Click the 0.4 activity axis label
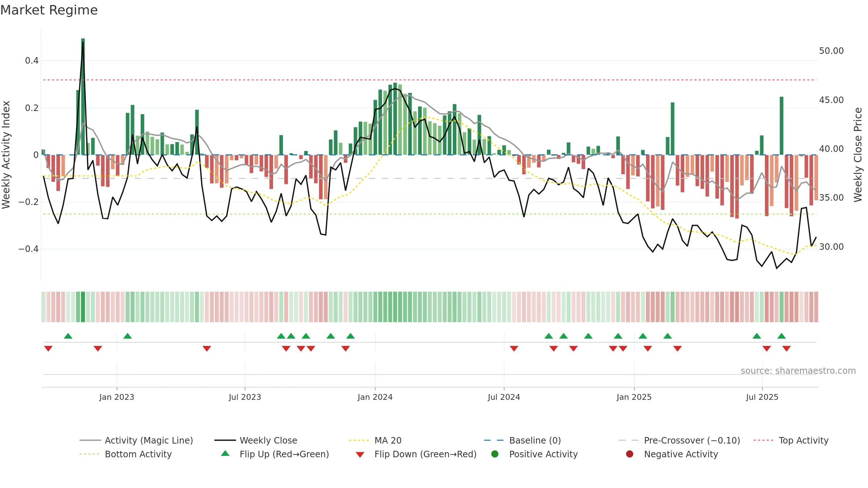 click(x=32, y=61)
